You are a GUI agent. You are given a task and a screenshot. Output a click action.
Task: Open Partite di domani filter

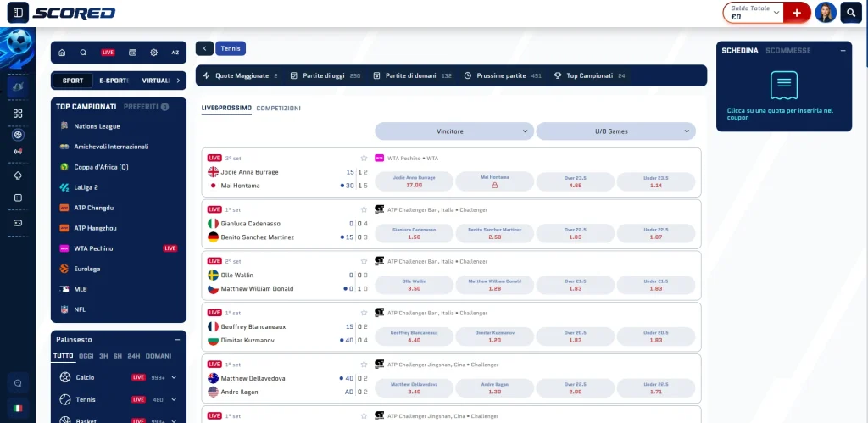(413, 75)
